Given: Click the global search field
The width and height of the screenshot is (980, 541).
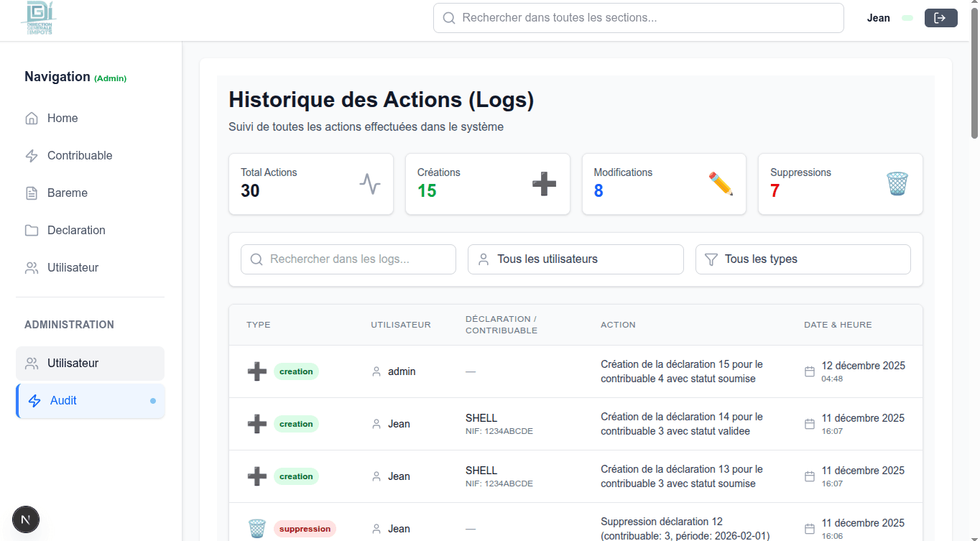Looking at the screenshot, I should (639, 18).
